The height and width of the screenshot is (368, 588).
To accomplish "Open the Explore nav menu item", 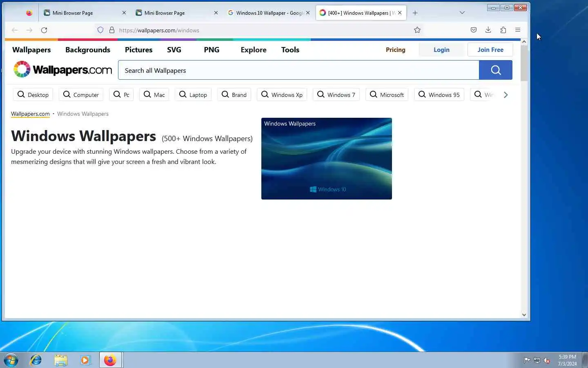I will (x=254, y=49).
